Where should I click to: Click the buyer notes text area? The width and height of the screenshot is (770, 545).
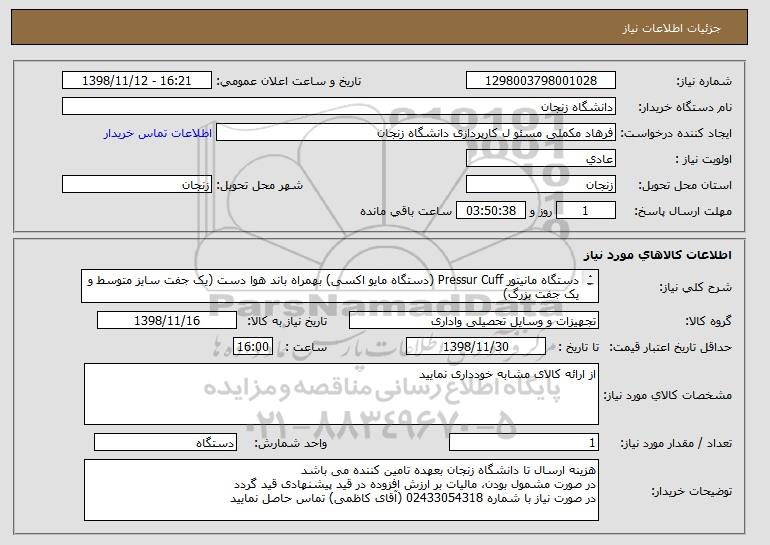(341, 490)
